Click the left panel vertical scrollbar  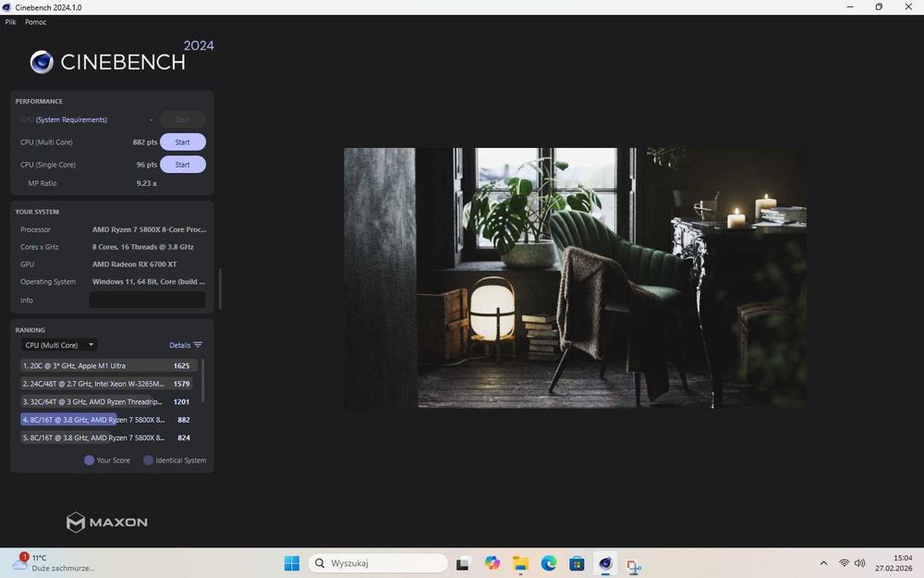pos(220,289)
